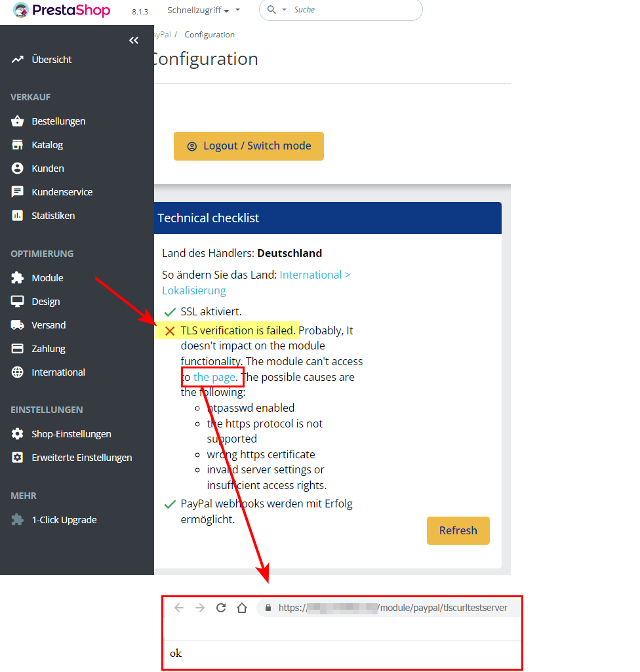Click the International globe icon
Image resolution: width=640 pixels, height=672 pixels.
18,372
